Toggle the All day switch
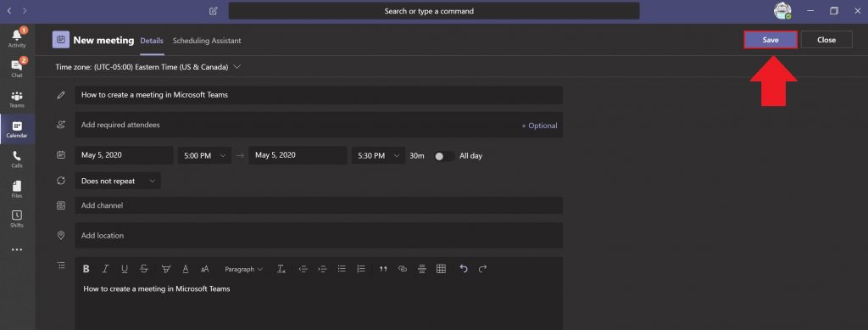This screenshot has height=330, width=868. coord(444,156)
